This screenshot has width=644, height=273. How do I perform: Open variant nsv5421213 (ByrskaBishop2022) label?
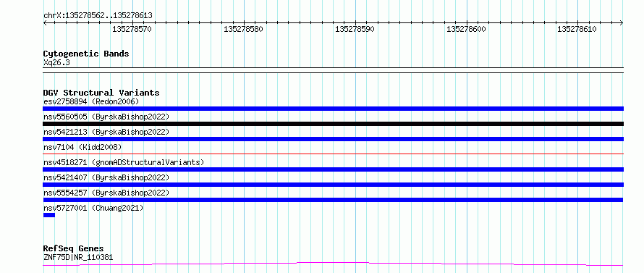tap(106, 132)
